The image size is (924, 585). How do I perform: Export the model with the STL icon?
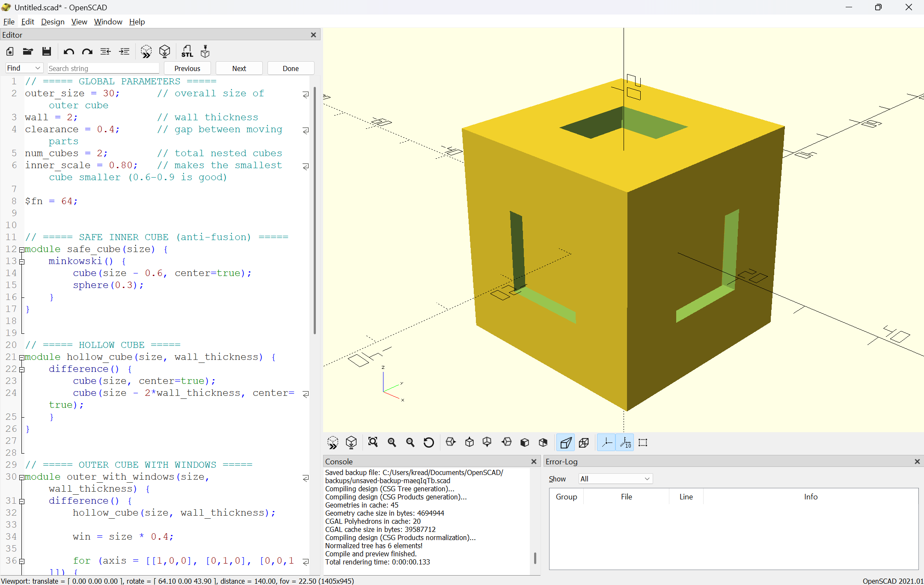click(187, 51)
